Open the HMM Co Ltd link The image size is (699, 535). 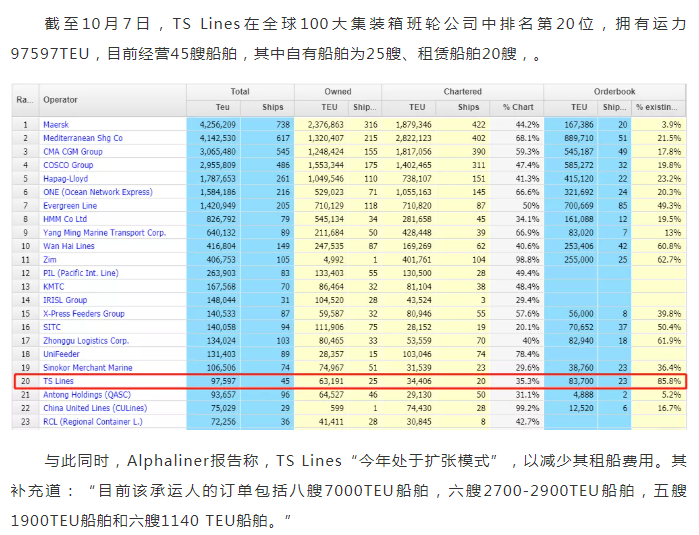(x=65, y=219)
